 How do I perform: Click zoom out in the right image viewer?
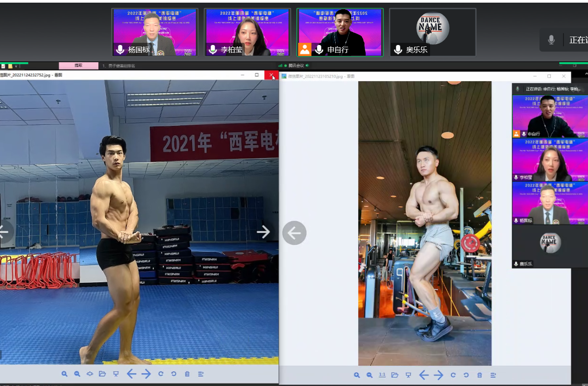point(370,375)
